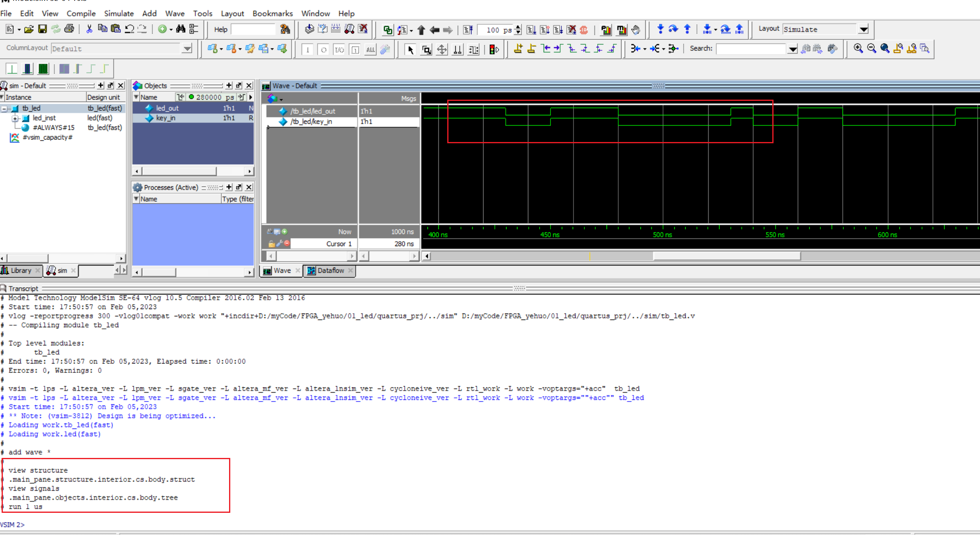Click the Restart simulation icon
Screen dimensions: 980x535
(x=468, y=29)
